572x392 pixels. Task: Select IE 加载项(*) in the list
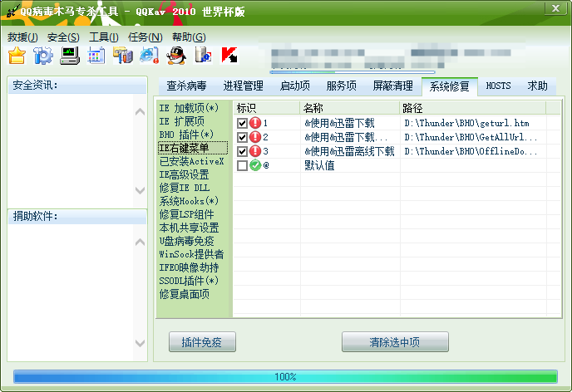[189, 108]
